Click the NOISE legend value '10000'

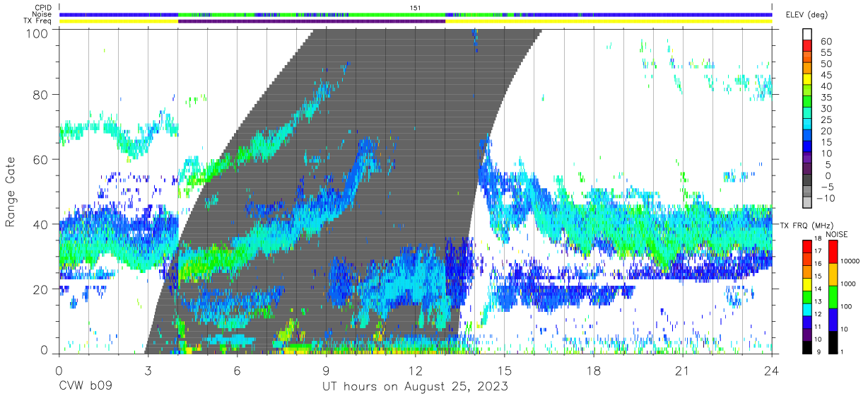pos(852,262)
